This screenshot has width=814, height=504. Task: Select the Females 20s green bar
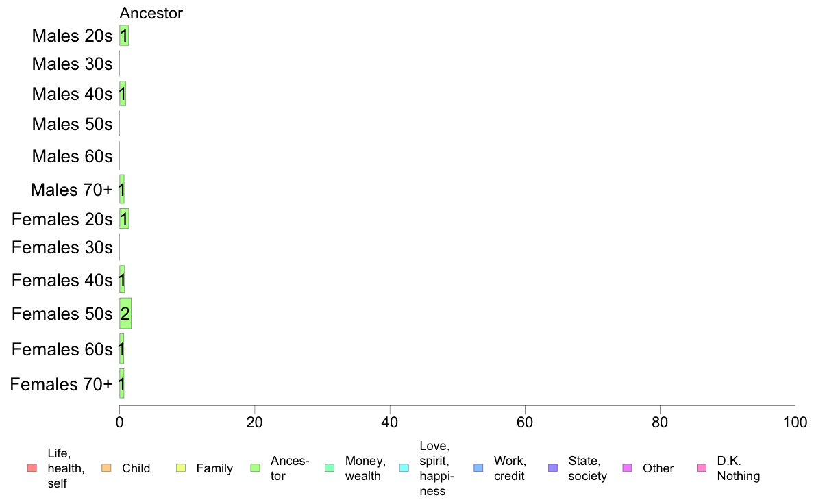pos(124,218)
